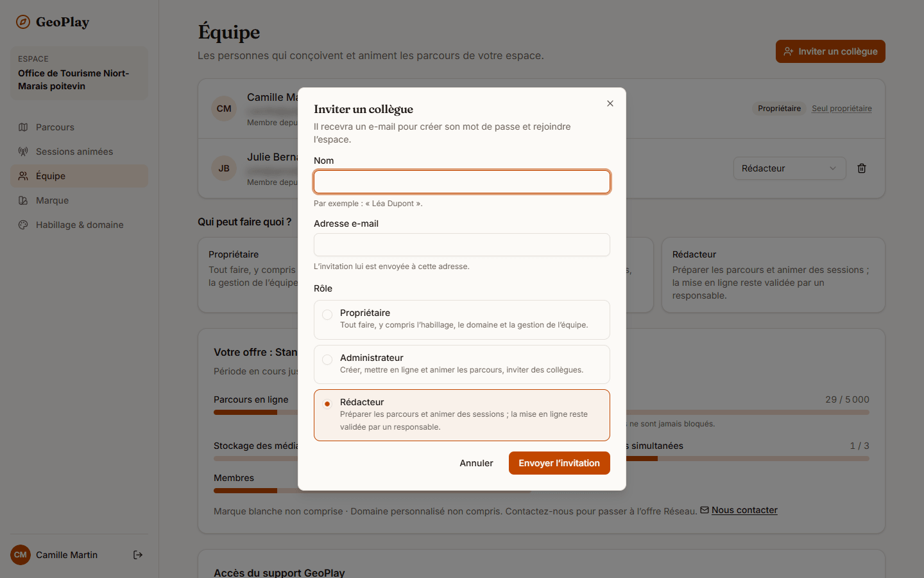Go to Sessions animées in sidebar
This screenshot has width=924, height=578.
click(x=79, y=152)
